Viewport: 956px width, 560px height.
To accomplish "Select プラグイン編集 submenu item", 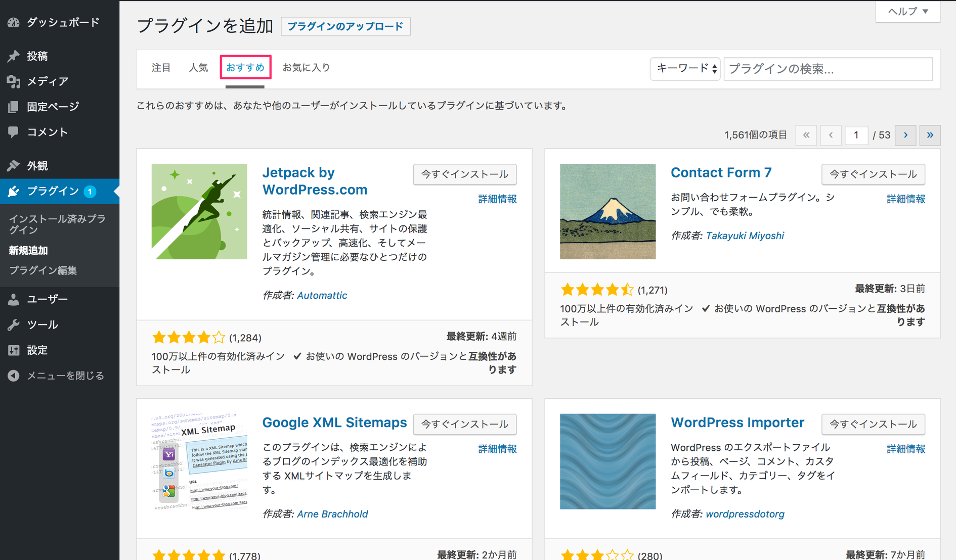I will [x=43, y=270].
